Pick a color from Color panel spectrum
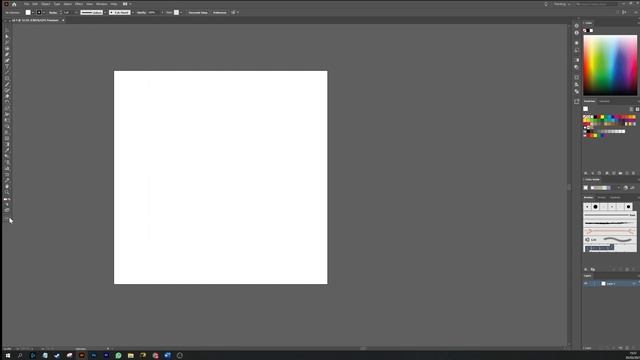Screen dimensions: 640x360 point(610,65)
